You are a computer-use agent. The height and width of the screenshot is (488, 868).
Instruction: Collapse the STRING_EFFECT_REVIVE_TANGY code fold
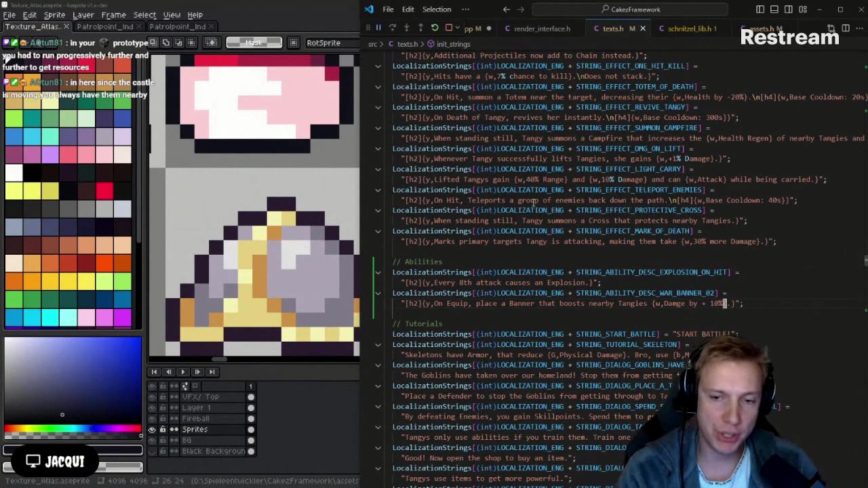coord(378,107)
